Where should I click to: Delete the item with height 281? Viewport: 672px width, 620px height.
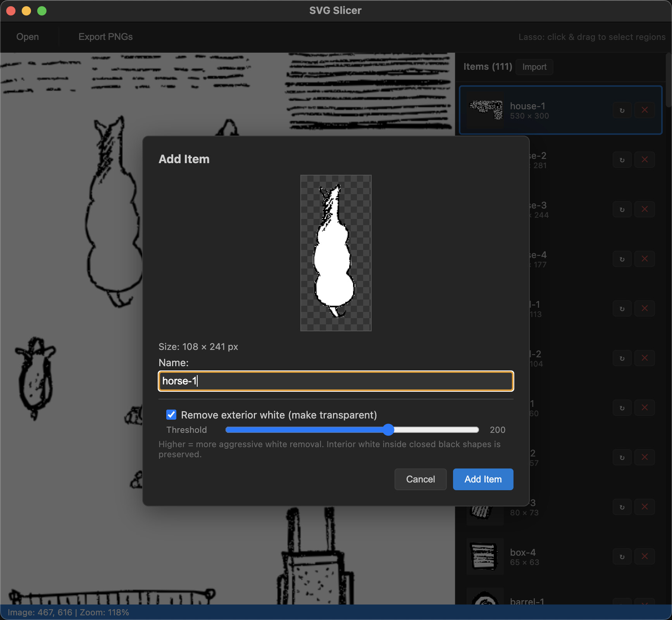644,160
